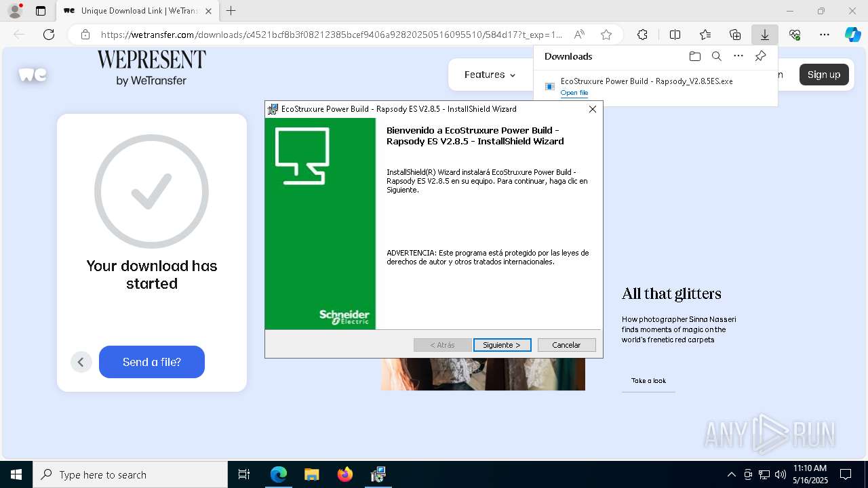Screen dimensions: 868x488
Task: Open the Edge profile icon
Action: coord(15,11)
